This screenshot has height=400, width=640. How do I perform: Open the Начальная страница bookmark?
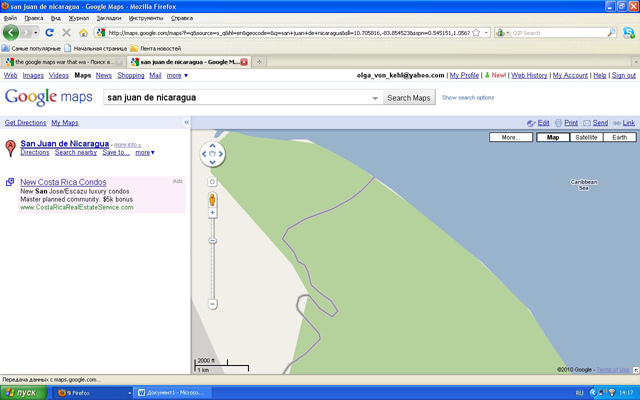point(95,48)
